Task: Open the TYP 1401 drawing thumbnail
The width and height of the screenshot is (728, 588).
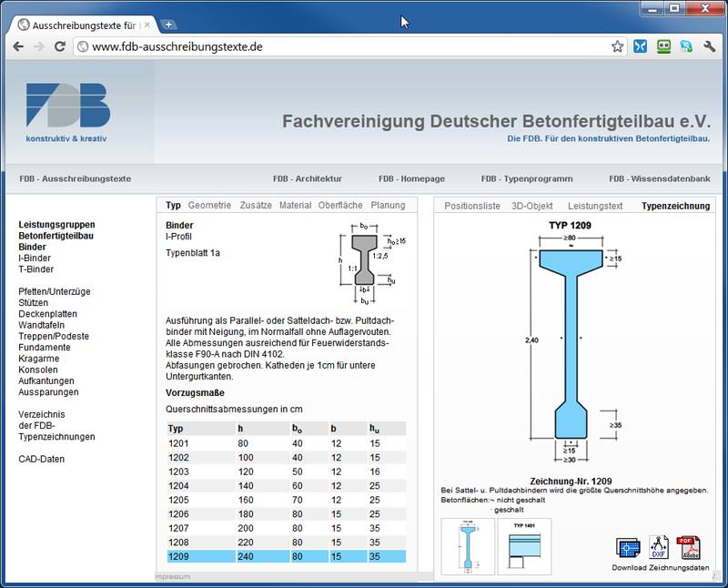Action: (525, 547)
